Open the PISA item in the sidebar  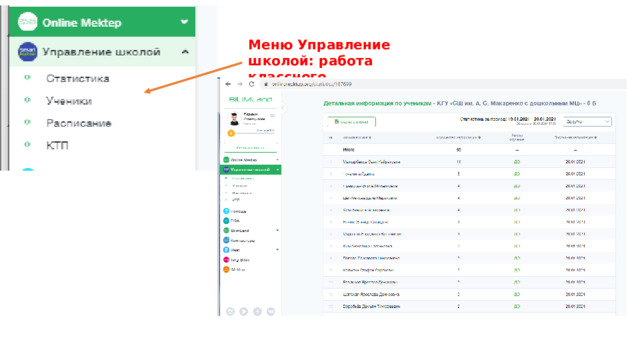pos(235,220)
